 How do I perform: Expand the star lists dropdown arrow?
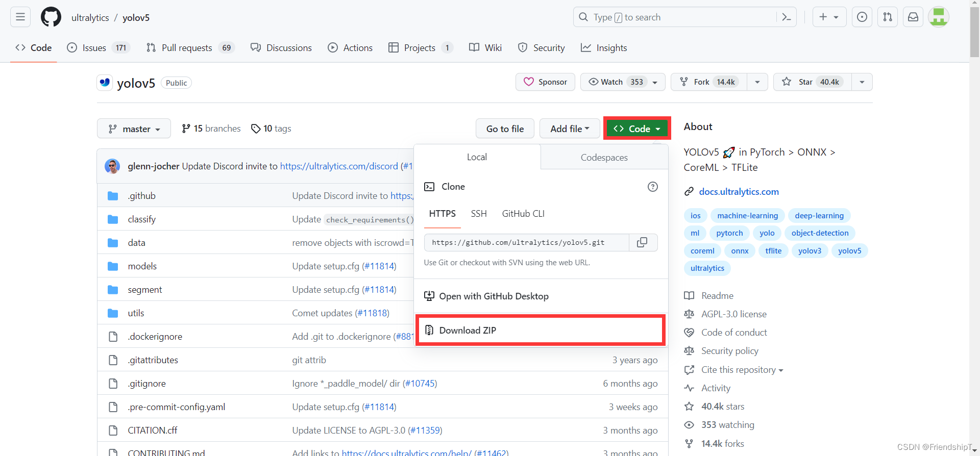862,82
